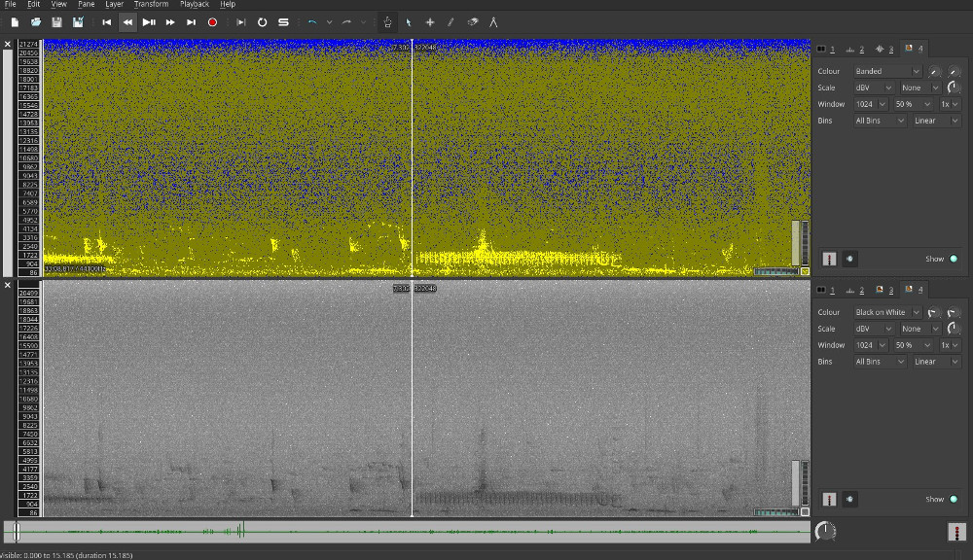Click the waveform overview strip at the bottom

pos(409,531)
